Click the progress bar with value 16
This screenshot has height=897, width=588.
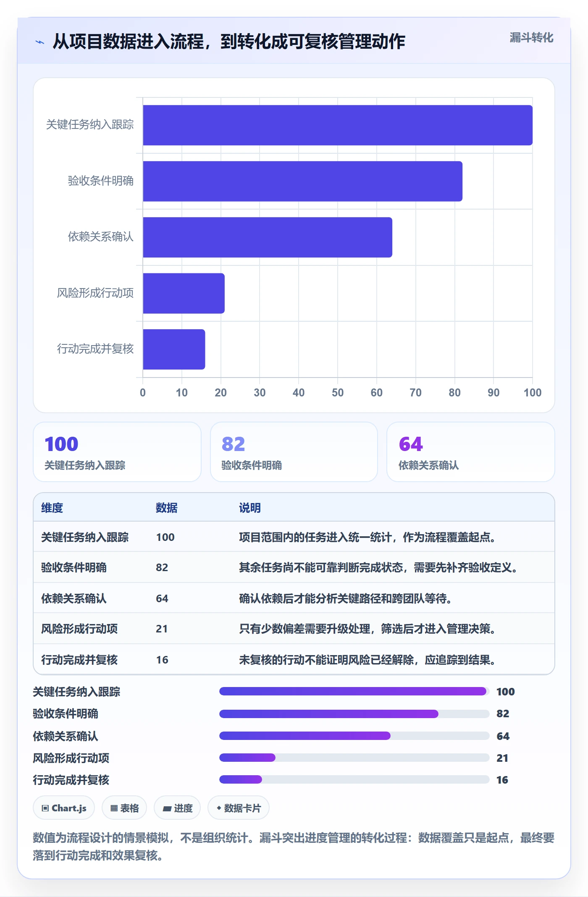[x=354, y=779]
